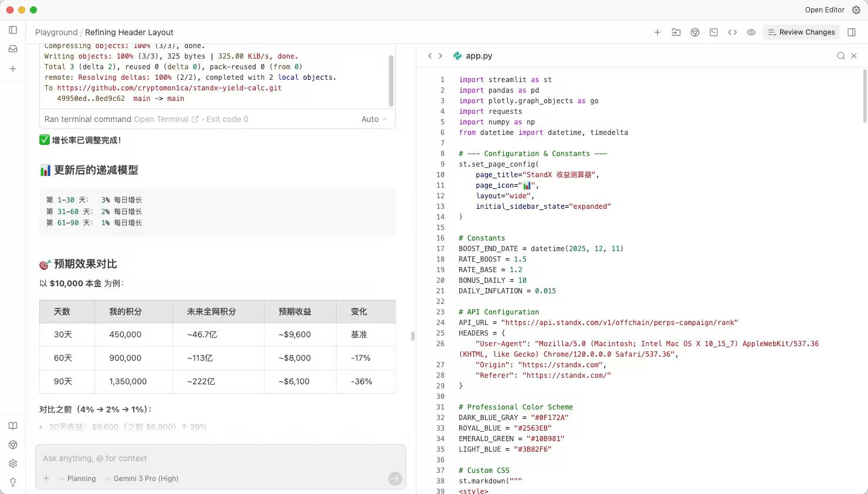This screenshot has width=868, height=494.
Task: Open the terminal panel icon
Action: click(714, 32)
